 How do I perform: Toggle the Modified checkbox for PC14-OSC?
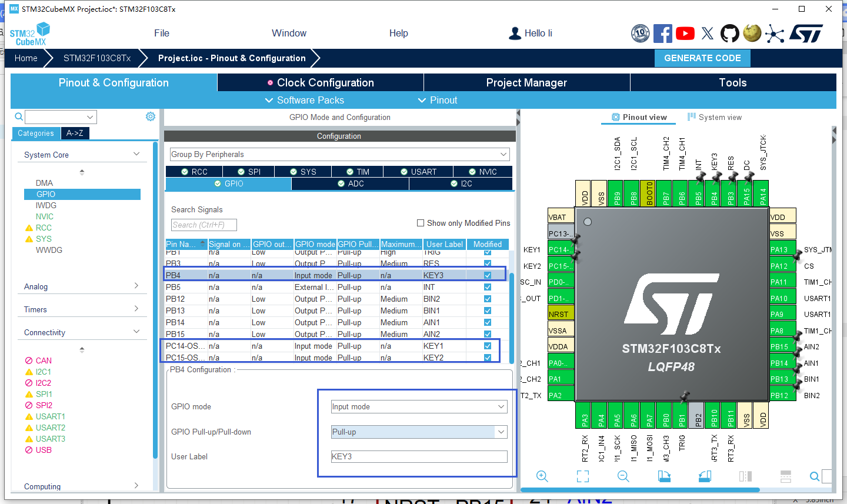point(488,346)
